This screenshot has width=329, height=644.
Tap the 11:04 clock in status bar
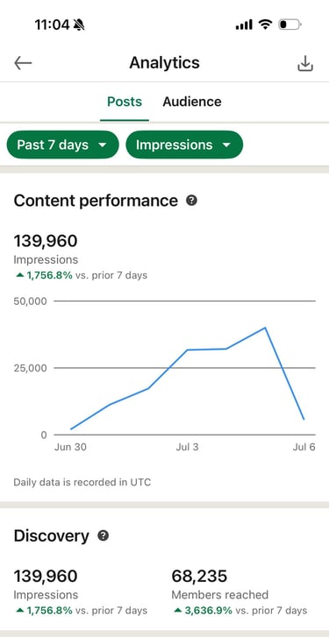tap(52, 25)
